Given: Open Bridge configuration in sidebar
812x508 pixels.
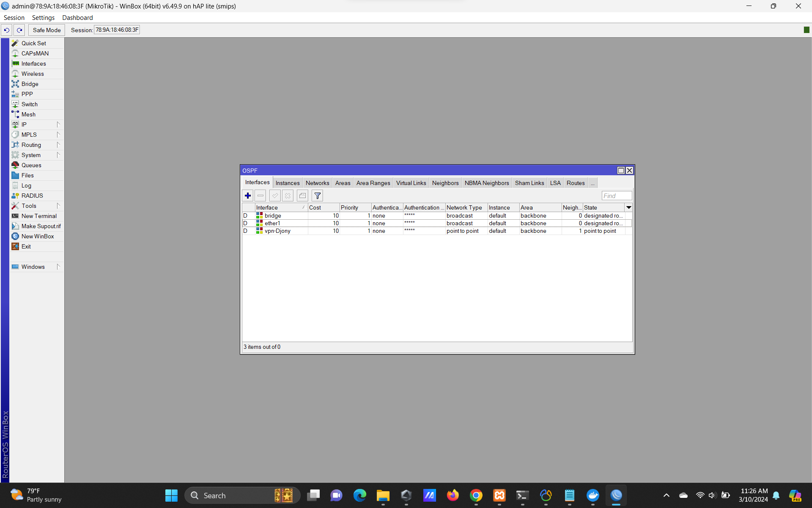Looking at the screenshot, I should 37,84.
